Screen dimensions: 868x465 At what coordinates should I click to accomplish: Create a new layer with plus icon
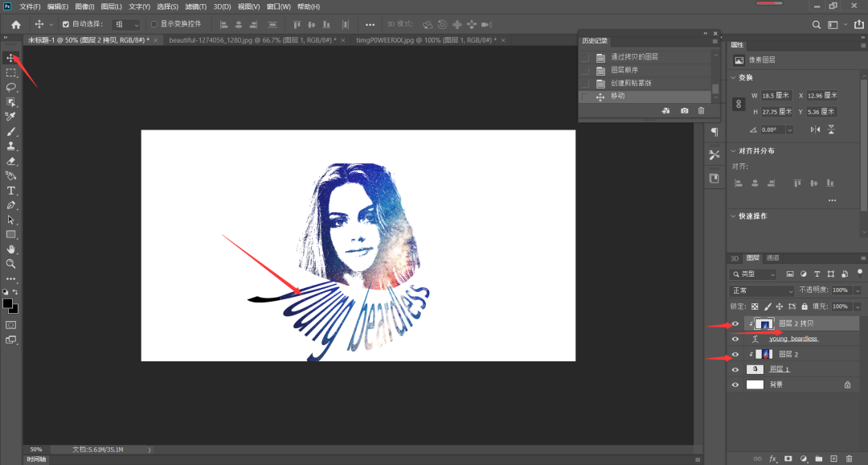tap(833, 459)
